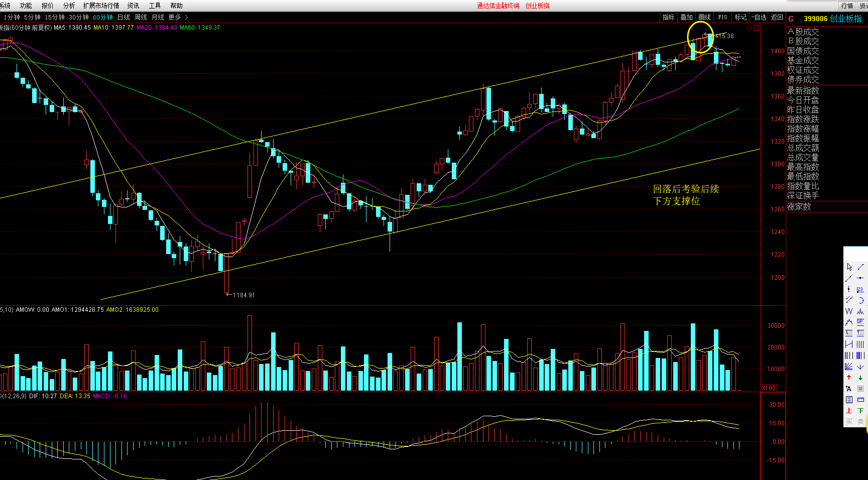Switch to the 周线 weekly chart tab
Image resolution: width=868 pixels, height=480 pixels.
(x=141, y=17)
